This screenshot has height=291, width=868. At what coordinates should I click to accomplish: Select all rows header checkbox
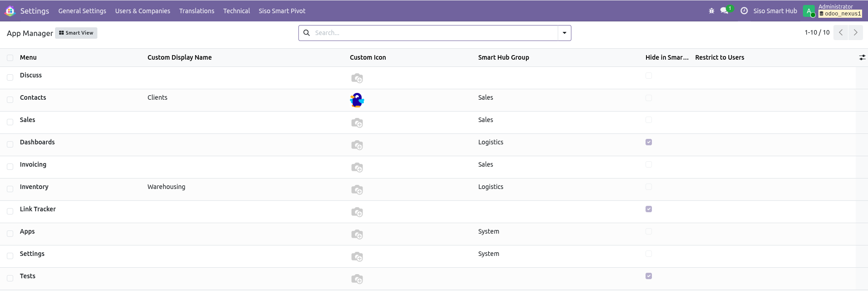(10, 58)
